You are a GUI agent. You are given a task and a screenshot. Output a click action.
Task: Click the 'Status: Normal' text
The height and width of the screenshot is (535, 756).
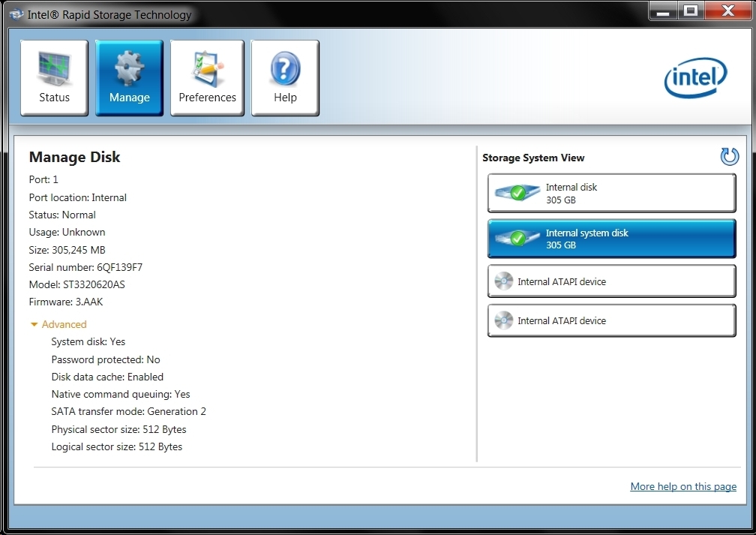click(62, 215)
